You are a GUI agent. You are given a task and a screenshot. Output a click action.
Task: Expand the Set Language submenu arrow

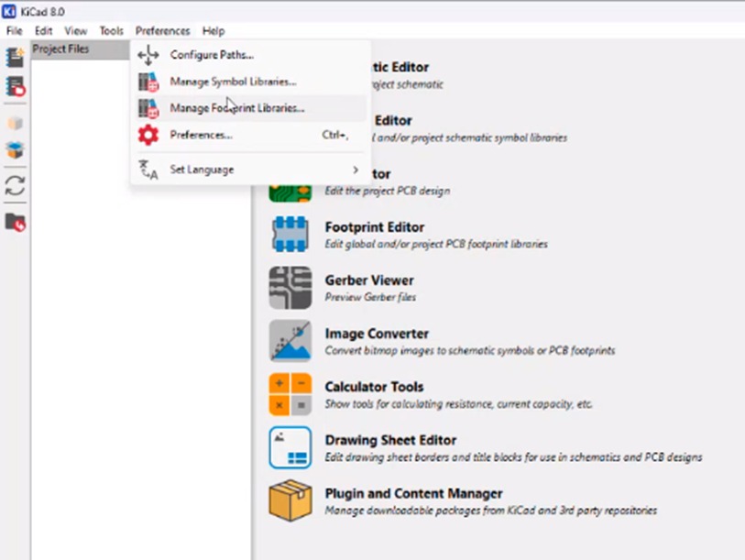pyautogui.click(x=356, y=170)
